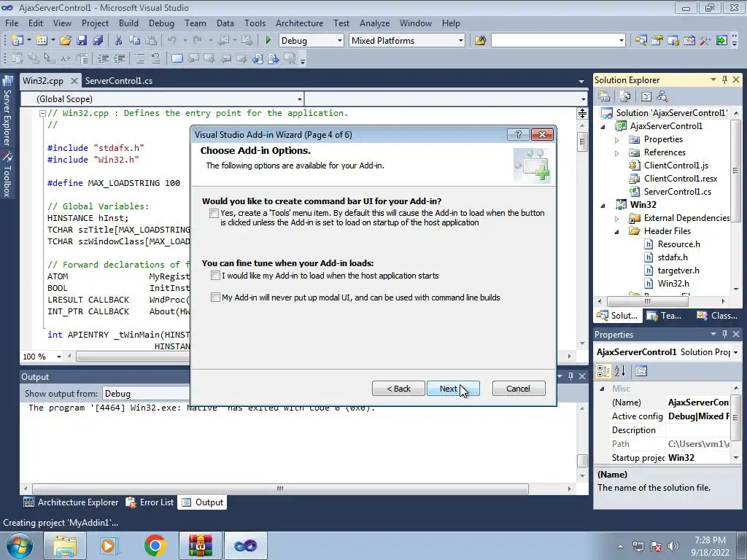Open the Toolbox side tab
This screenshot has width=747, height=560.
coord(7,175)
